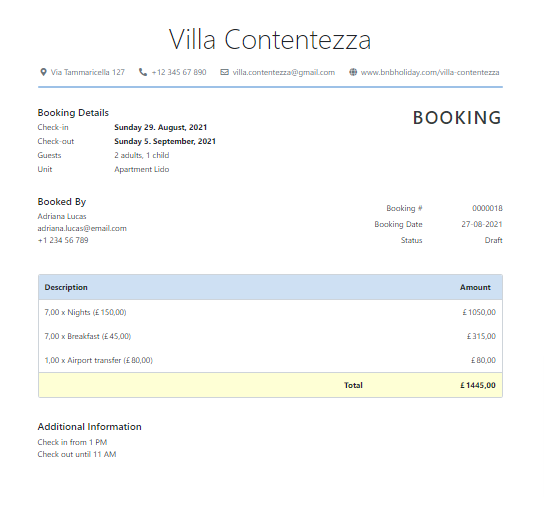Open the www.bnbholiday.com/villa-contentezza website link
The width and height of the screenshot is (544, 506).
point(430,72)
